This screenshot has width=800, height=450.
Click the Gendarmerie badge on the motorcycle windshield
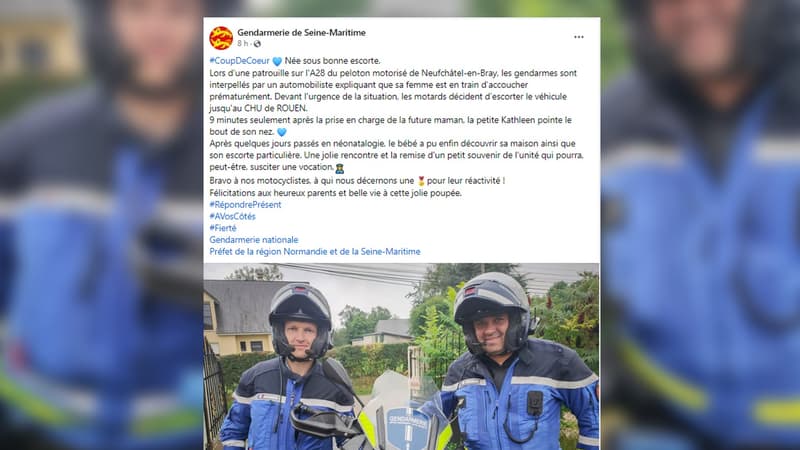pos(408,422)
